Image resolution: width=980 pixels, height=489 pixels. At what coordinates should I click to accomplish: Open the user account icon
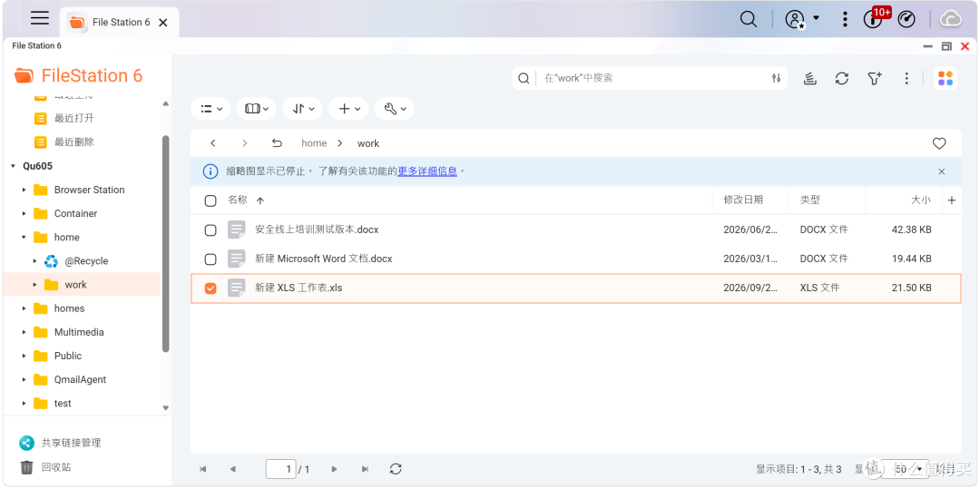click(x=795, y=19)
